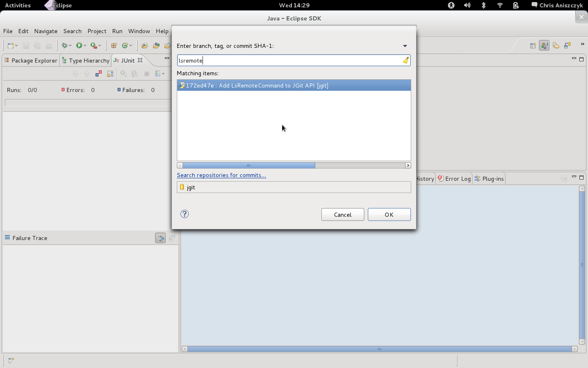Minimize the JUnit view panel

coord(167,58)
